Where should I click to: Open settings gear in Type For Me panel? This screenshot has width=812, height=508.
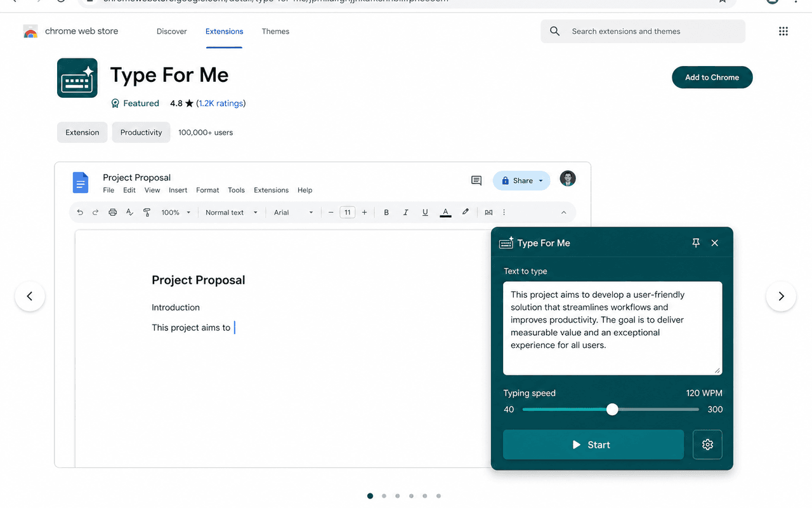pos(707,444)
